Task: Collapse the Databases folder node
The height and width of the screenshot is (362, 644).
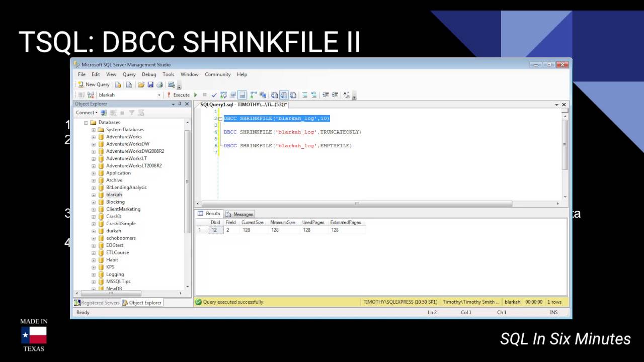Action: click(86, 122)
